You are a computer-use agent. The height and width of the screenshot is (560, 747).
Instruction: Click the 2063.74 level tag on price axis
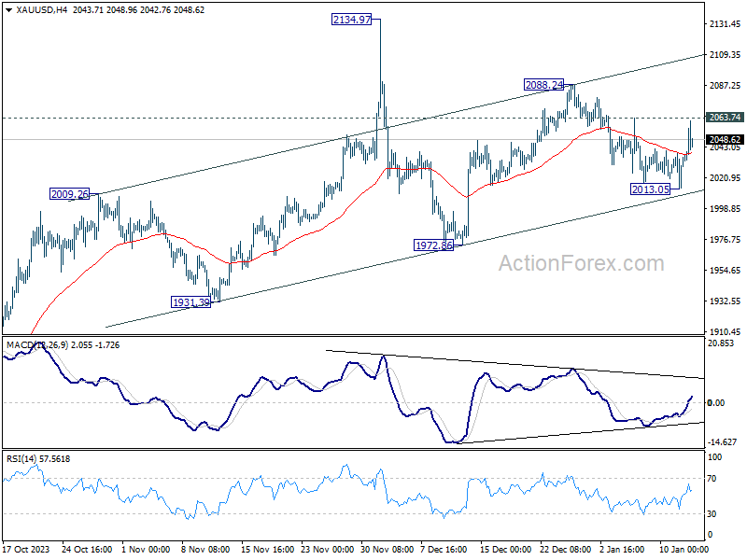[725, 118]
